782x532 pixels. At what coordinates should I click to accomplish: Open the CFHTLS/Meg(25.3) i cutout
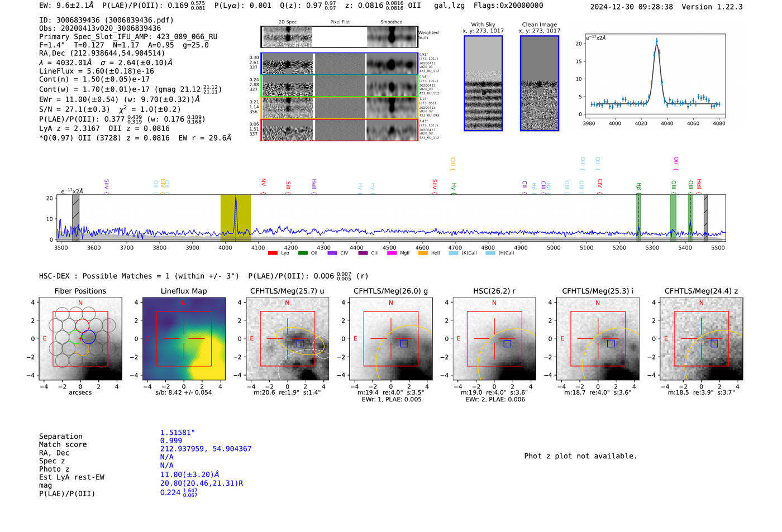[598, 338]
